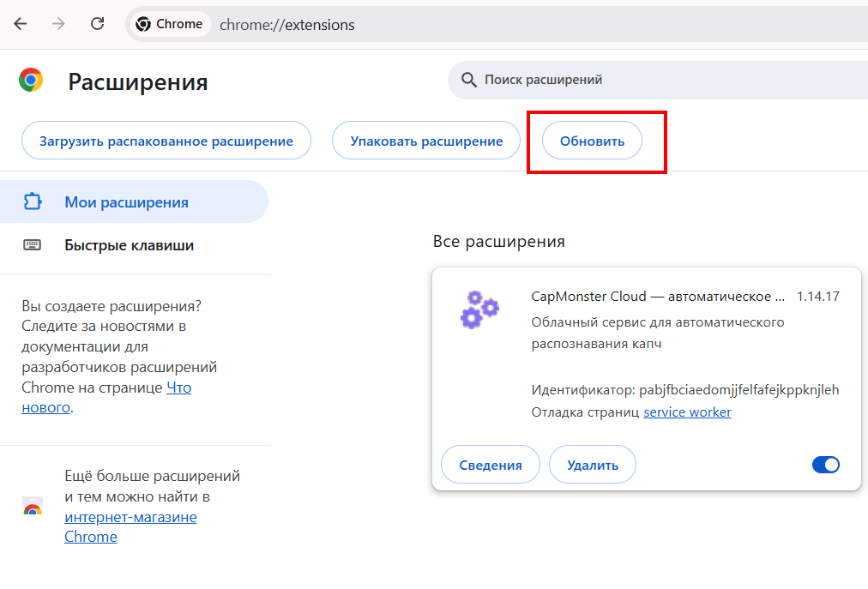Click the Chrome Web Store icon in sidebar

point(33,506)
